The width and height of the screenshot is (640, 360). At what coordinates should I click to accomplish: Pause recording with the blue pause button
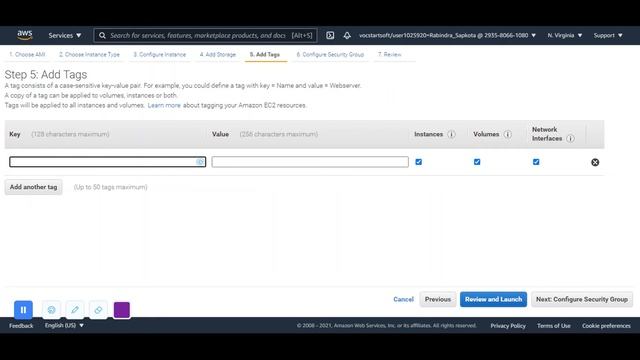coord(23,310)
